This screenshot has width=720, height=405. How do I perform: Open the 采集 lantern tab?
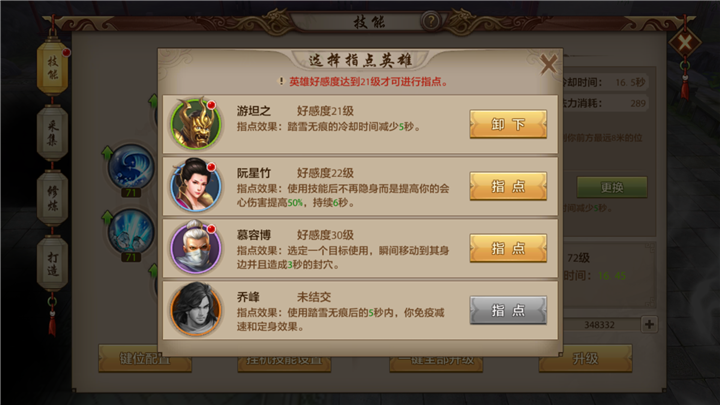(53, 133)
